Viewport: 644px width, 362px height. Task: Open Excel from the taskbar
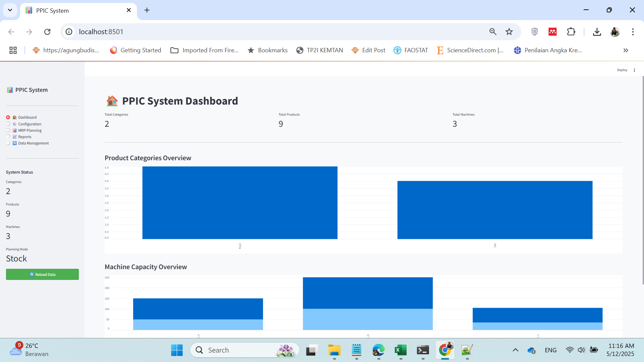401,350
